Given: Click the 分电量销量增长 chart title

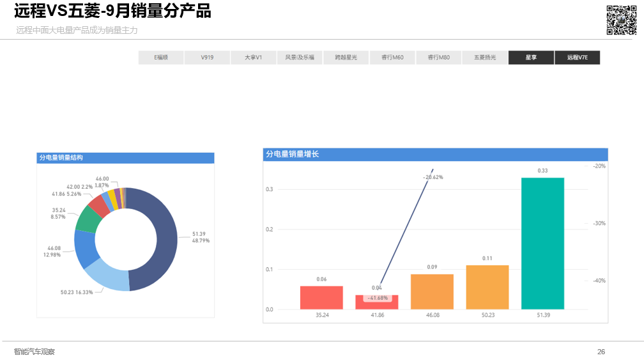Looking at the screenshot, I should [292, 154].
